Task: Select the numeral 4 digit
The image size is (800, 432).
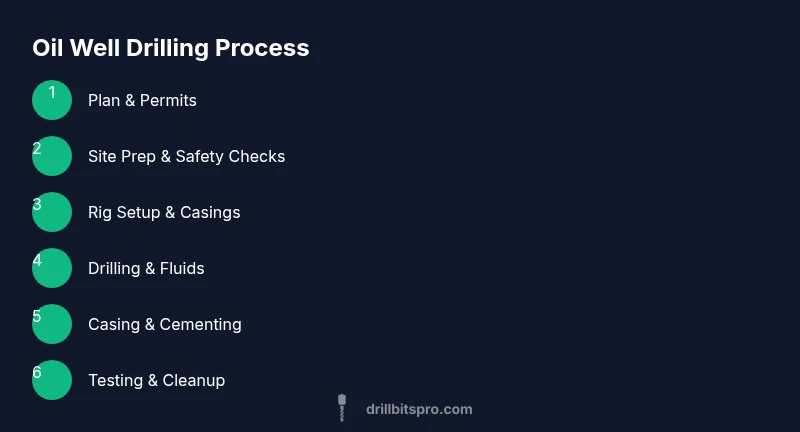Action: tap(37, 261)
